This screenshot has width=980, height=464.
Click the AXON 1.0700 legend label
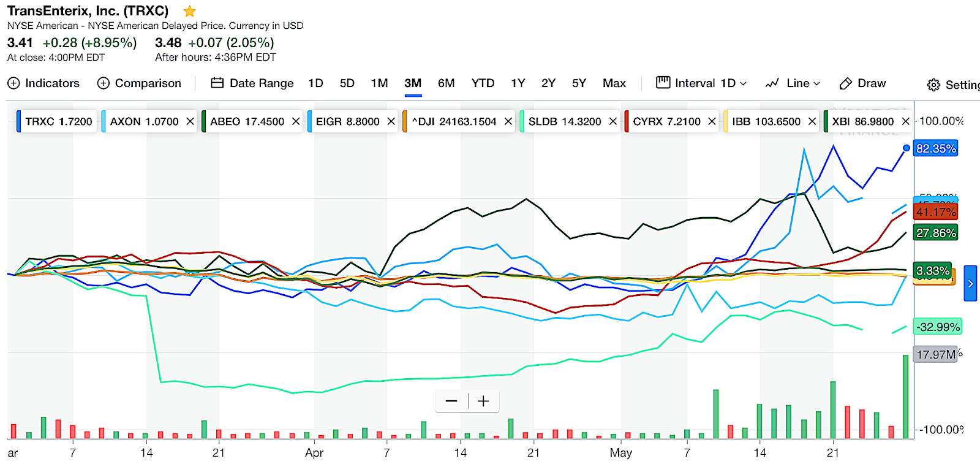click(144, 121)
